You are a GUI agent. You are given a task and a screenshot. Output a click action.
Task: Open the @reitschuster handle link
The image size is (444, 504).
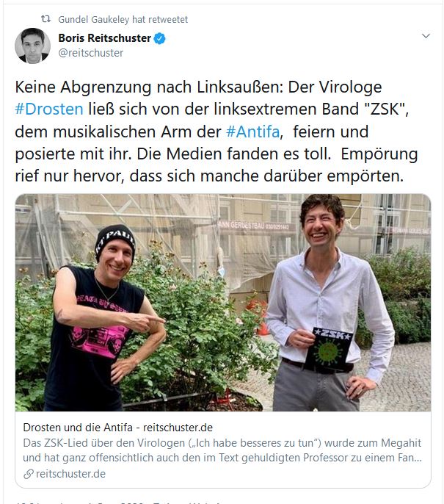click(x=90, y=53)
